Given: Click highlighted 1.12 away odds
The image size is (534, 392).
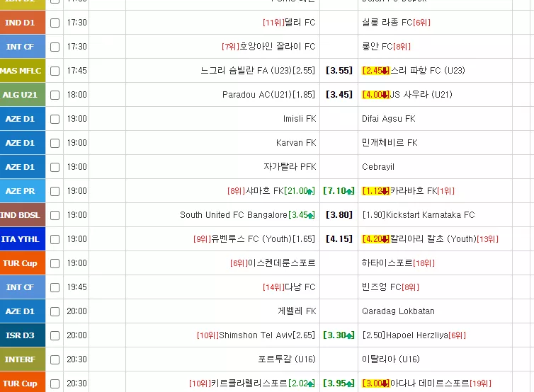Looking at the screenshot, I should [x=375, y=191].
